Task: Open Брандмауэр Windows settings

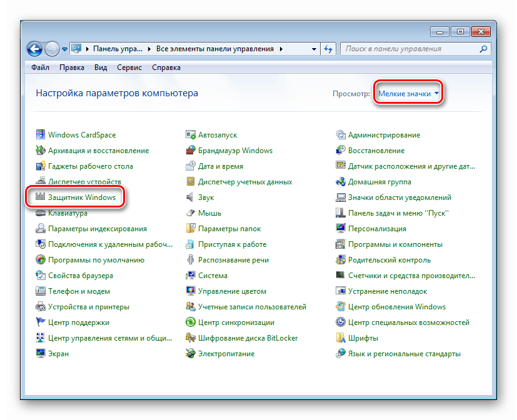Action: (x=234, y=150)
